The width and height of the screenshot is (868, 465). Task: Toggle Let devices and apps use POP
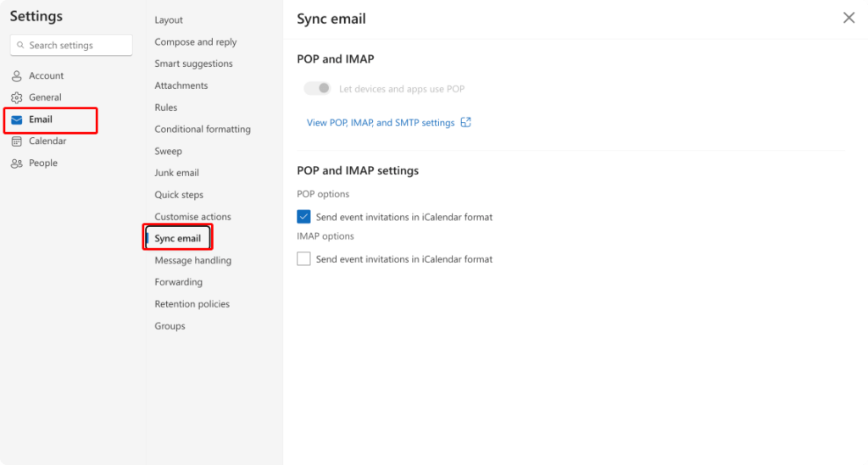(x=317, y=88)
